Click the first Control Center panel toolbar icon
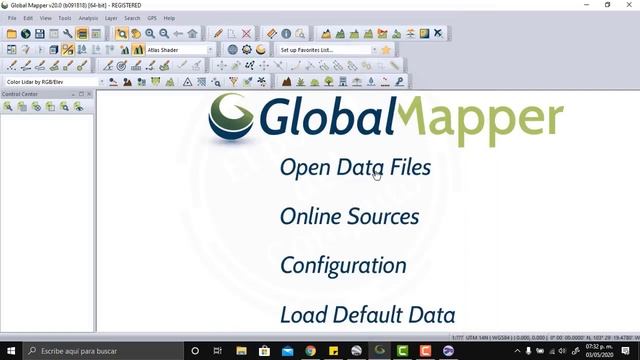Viewport: 640px width, 360px height. point(8,107)
